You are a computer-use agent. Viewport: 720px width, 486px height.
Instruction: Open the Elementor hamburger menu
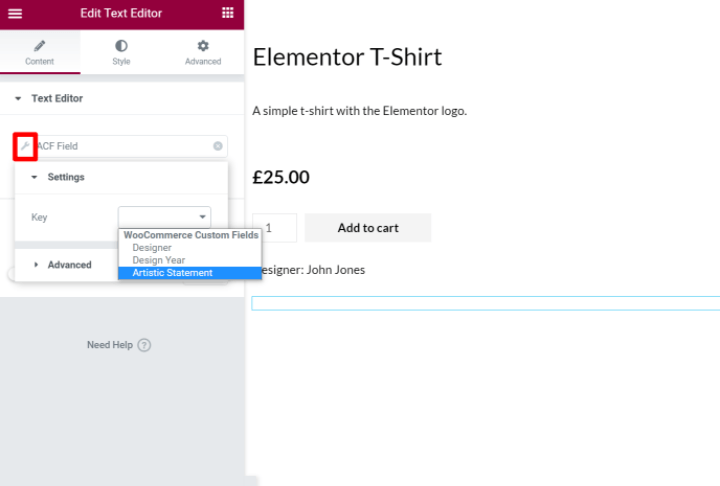pyautogui.click(x=16, y=13)
